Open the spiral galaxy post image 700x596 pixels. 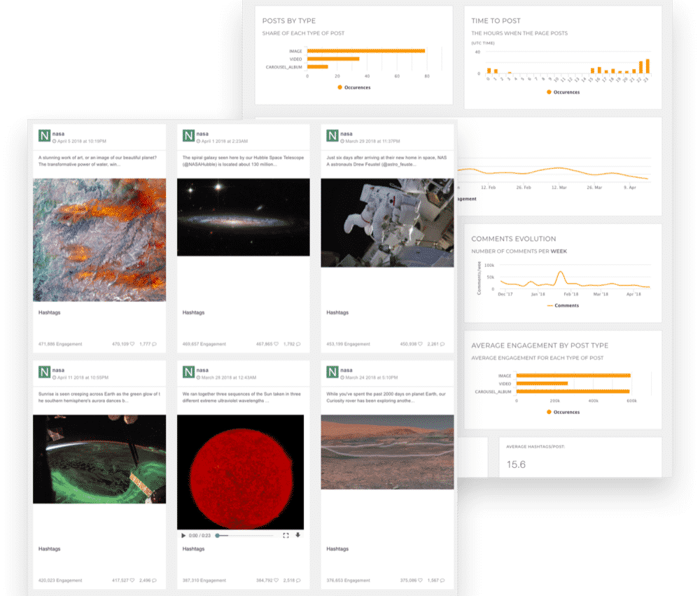(243, 217)
